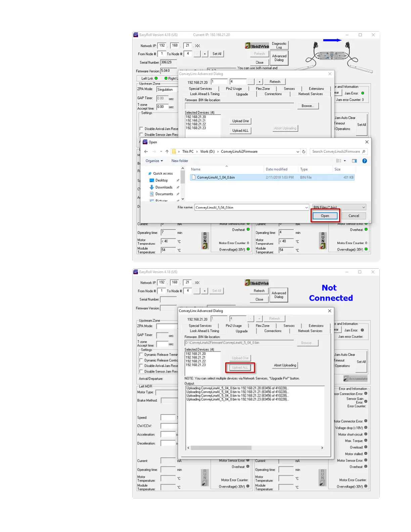Open the Diagnostic Log
This screenshot has width=411, height=532.
279,45
